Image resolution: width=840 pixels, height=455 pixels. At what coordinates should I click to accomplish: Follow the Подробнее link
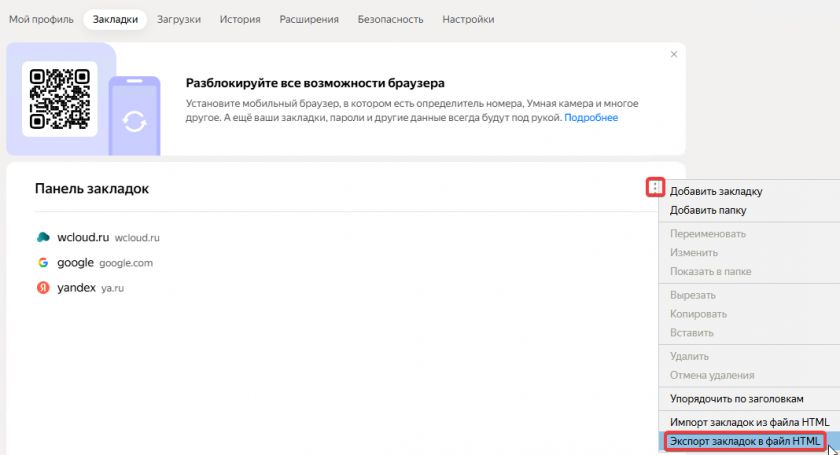[x=591, y=118]
